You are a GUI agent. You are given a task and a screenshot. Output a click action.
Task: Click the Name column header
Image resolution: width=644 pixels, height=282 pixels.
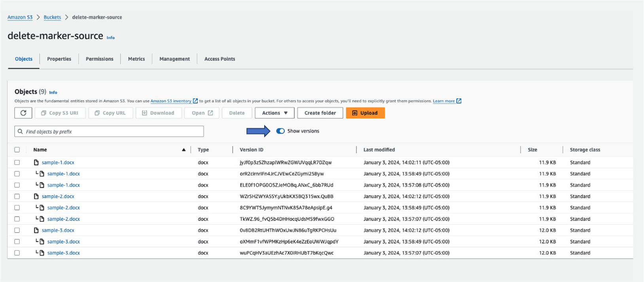[40, 150]
